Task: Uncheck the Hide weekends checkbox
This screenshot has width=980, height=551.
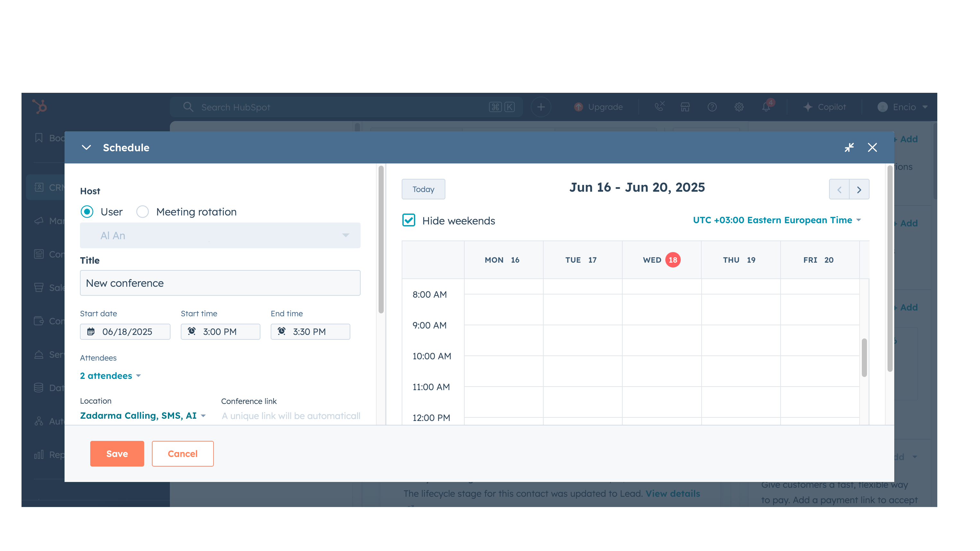Action: tap(408, 220)
